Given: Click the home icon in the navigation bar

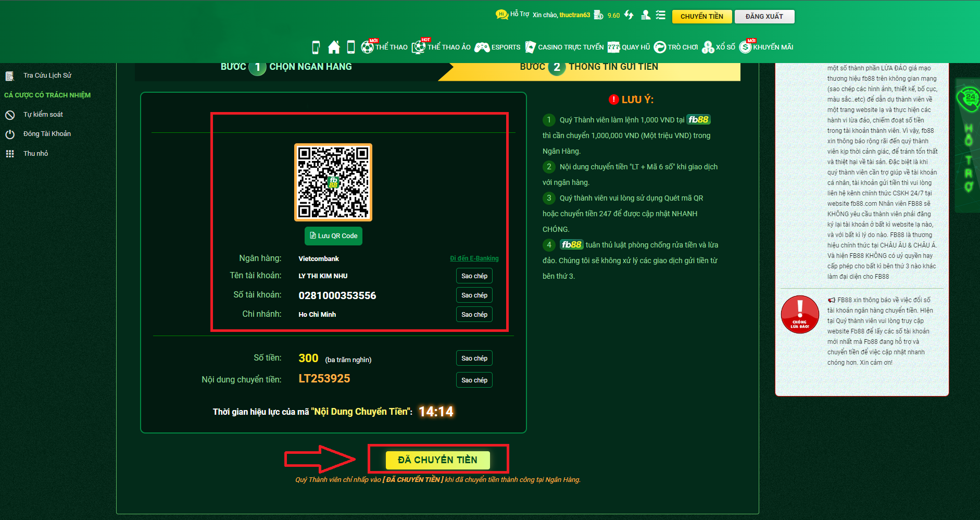Looking at the screenshot, I should click(x=334, y=46).
